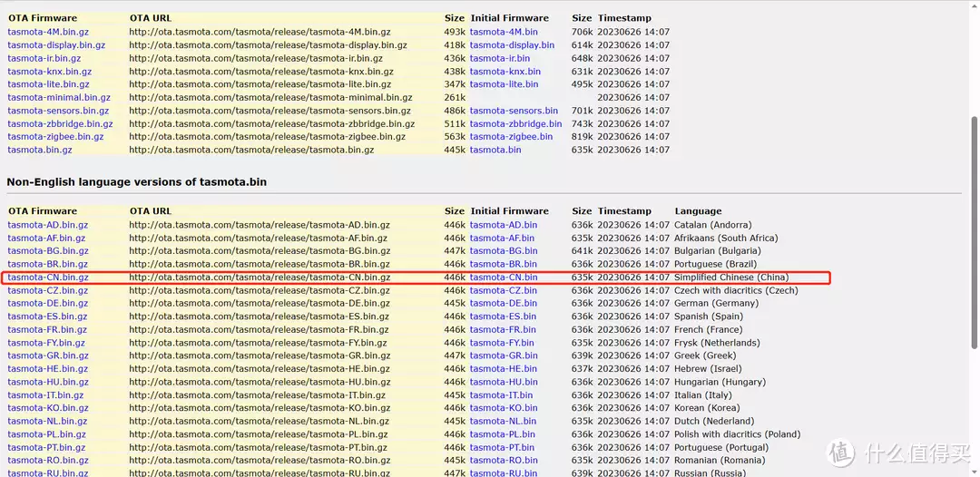980x477 pixels.
Task: Download the tasmota-FR.bin initial firmware
Action: (503, 330)
